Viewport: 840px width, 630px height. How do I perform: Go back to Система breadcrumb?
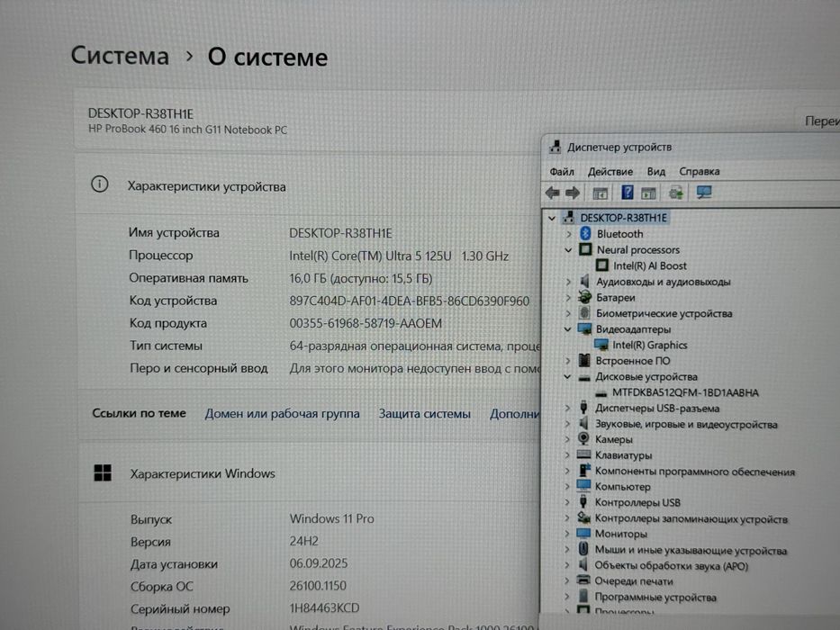click(120, 55)
